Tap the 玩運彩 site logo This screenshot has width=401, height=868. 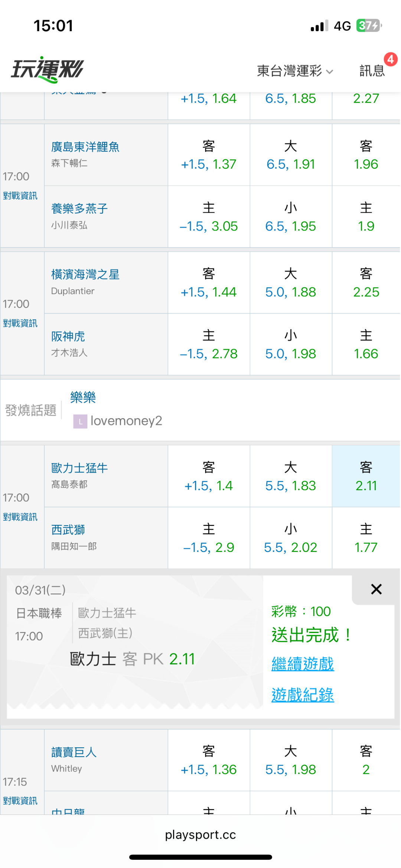[48, 69]
